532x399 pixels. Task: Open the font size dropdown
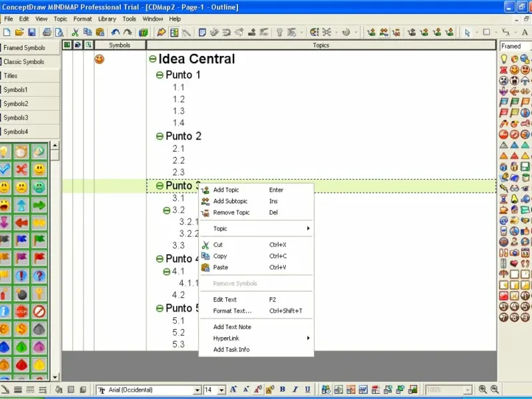tap(221, 390)
